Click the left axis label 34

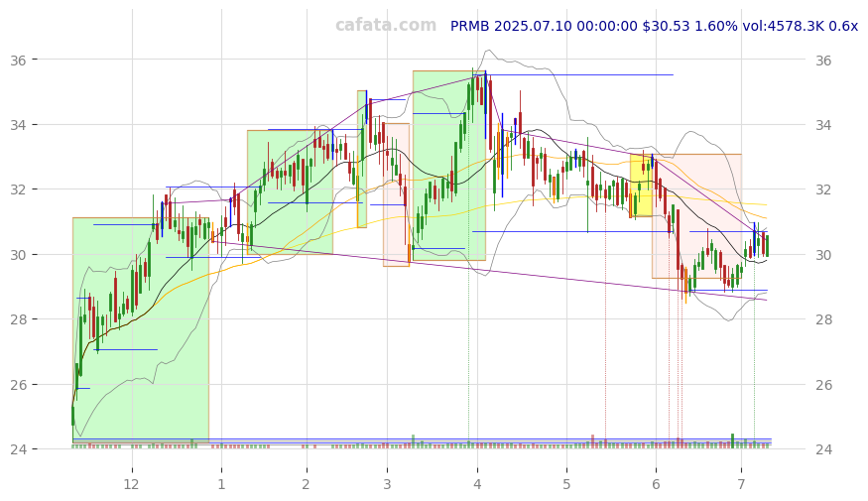point(18,125)
